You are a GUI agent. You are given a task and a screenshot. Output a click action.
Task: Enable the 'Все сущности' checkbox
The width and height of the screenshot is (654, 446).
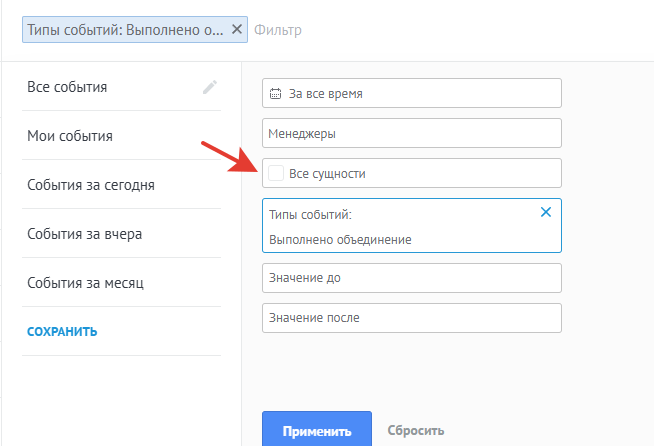click(x=277, y=173)
